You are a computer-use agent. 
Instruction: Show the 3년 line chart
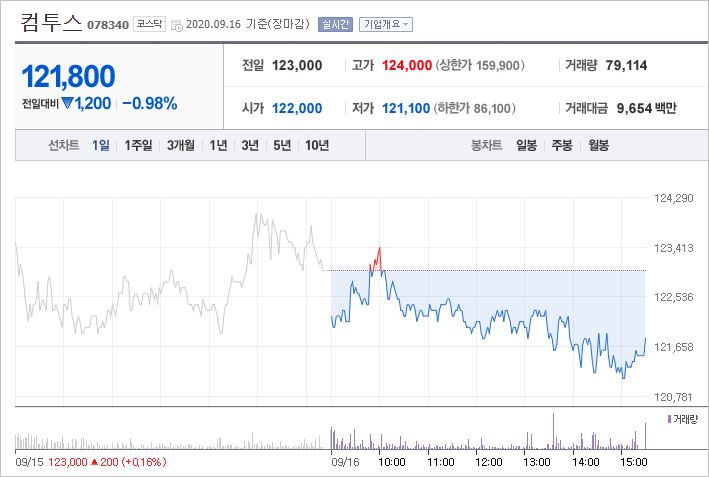pos(250,145)
